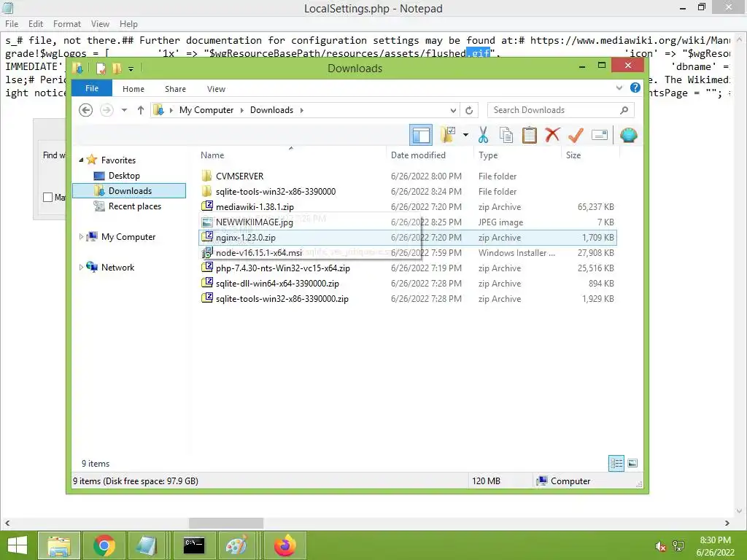
Task: Open the Notepad File menu
Action: pos(12,24)
